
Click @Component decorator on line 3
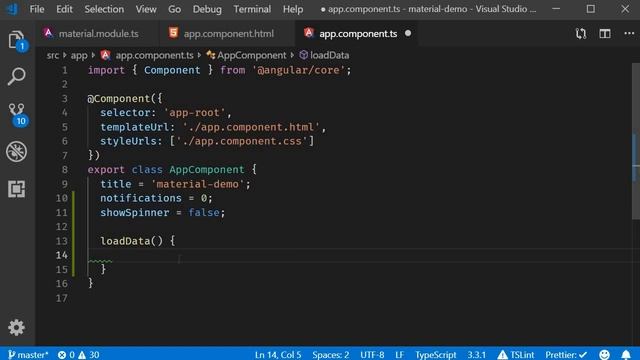tap(119, 98)
